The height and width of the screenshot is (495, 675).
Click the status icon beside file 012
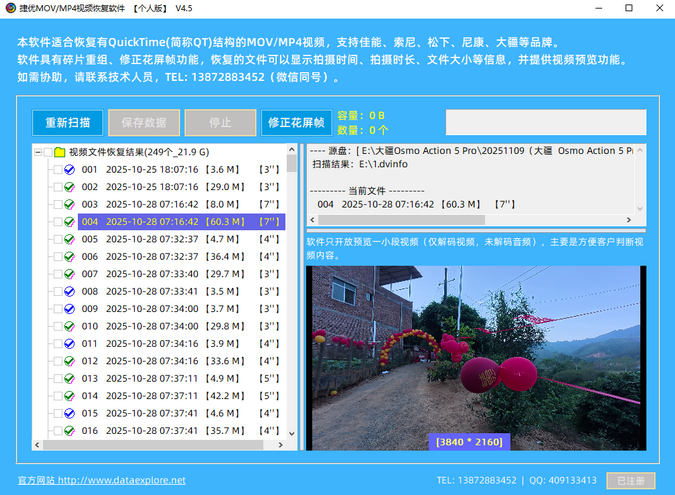[x=69, y=361]
